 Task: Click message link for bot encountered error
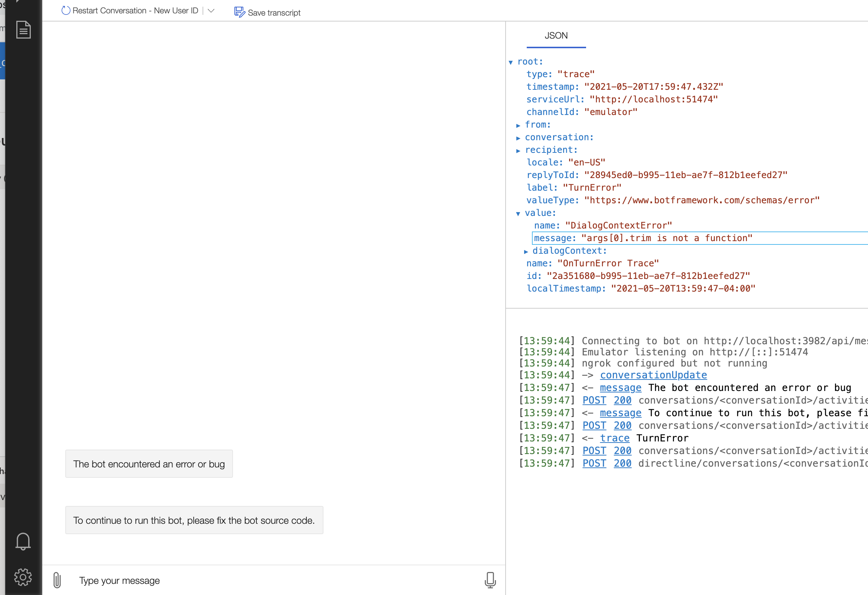pyautogui.click(x=620, y=388)
